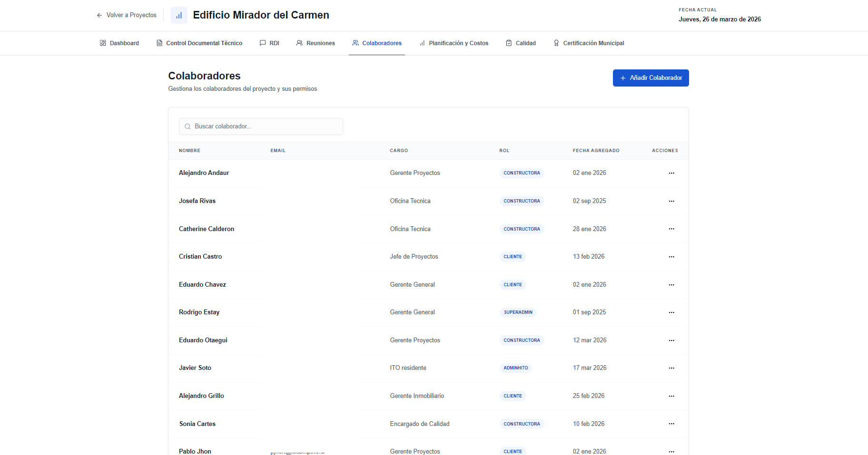The height and width of the screenshot is (455, 868).
Task: Click the plus icon in Añadir Colaborador
Action: click(623, 78)
